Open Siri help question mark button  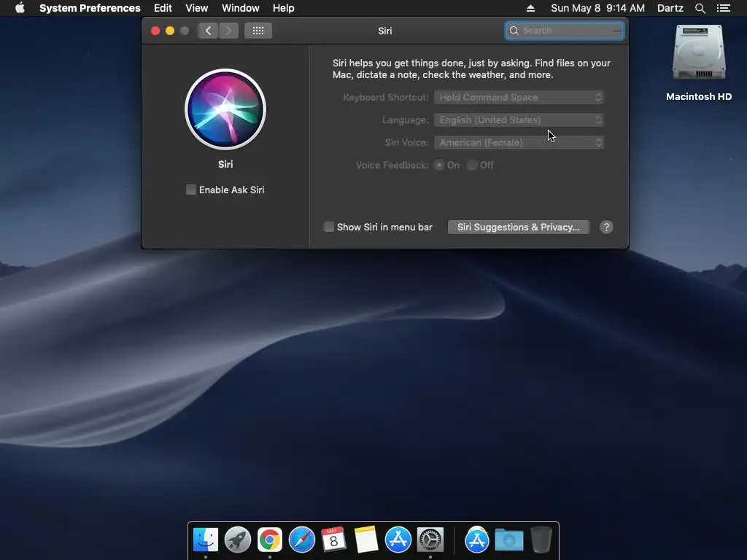(x=606, y=227)
